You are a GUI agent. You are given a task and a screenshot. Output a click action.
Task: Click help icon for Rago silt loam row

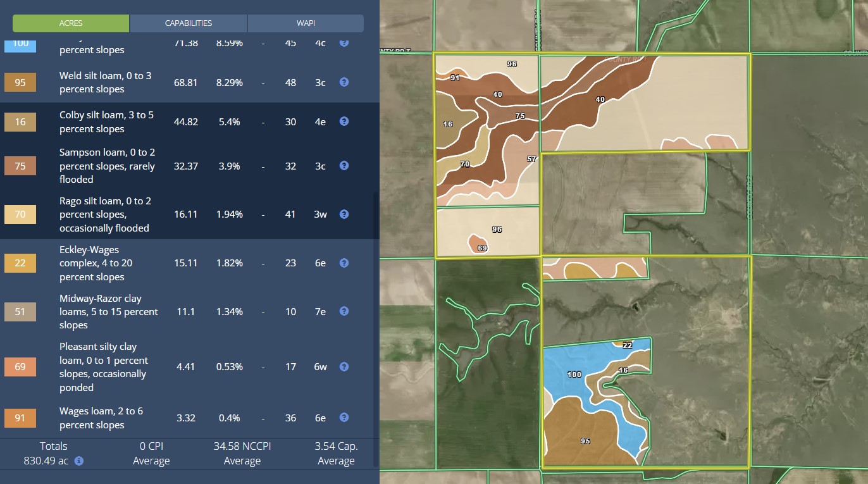344,214
